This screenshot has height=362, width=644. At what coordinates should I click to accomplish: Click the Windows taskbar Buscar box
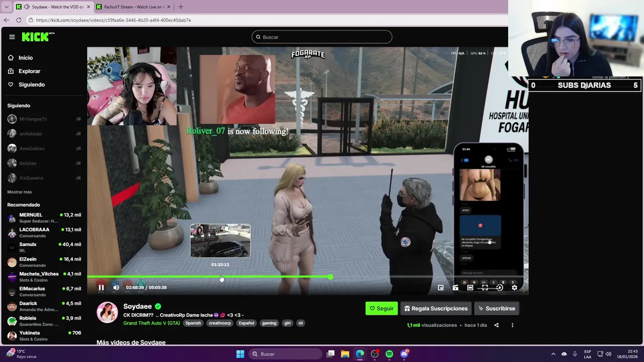285,354
